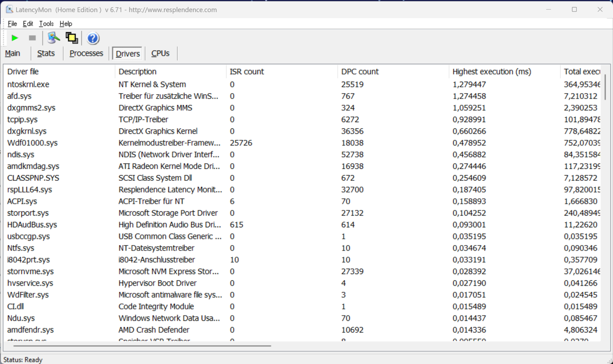613x364 pixels.
Task: Sort by the ISR count column header
Action: 247,71
